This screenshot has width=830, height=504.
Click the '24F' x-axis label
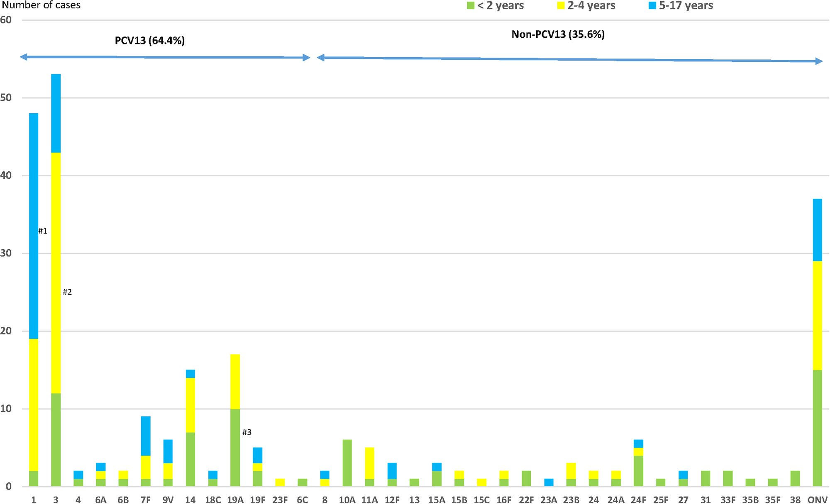point(638,500)
